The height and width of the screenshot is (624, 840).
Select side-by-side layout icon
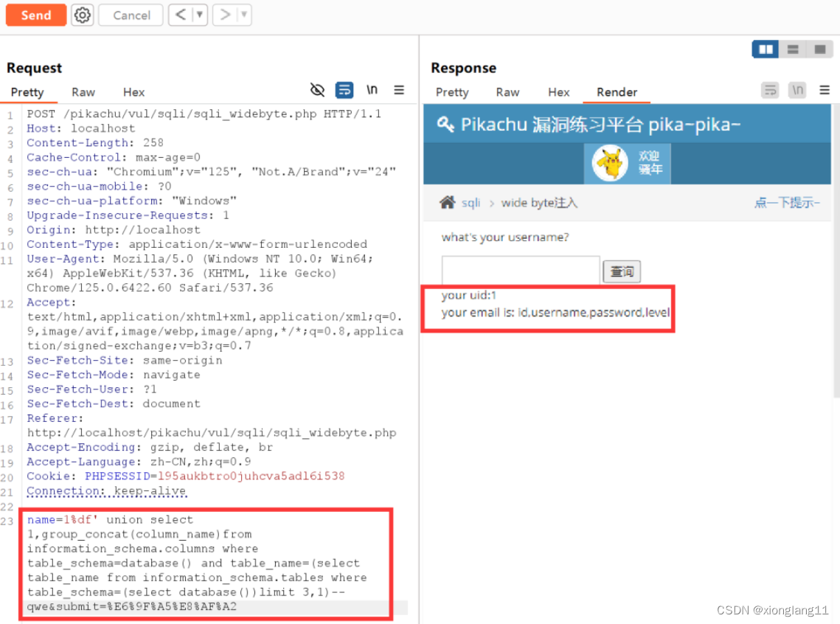click(x=766, y=49)
